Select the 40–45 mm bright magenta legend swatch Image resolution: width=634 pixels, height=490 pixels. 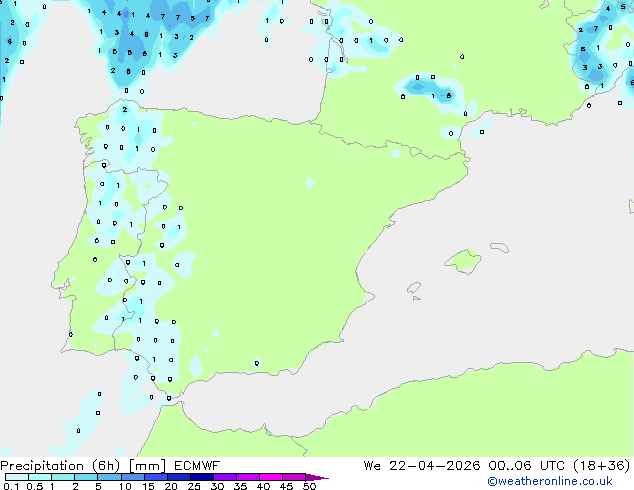[271, 477]
